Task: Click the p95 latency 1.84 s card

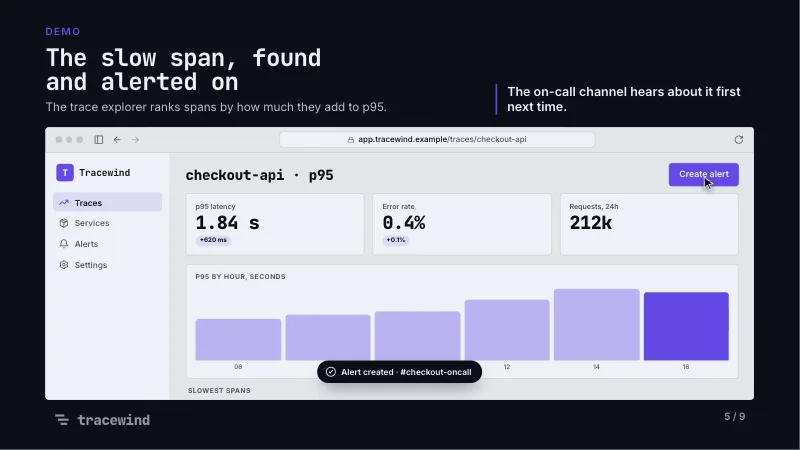Action: click(x=275, y=224)
